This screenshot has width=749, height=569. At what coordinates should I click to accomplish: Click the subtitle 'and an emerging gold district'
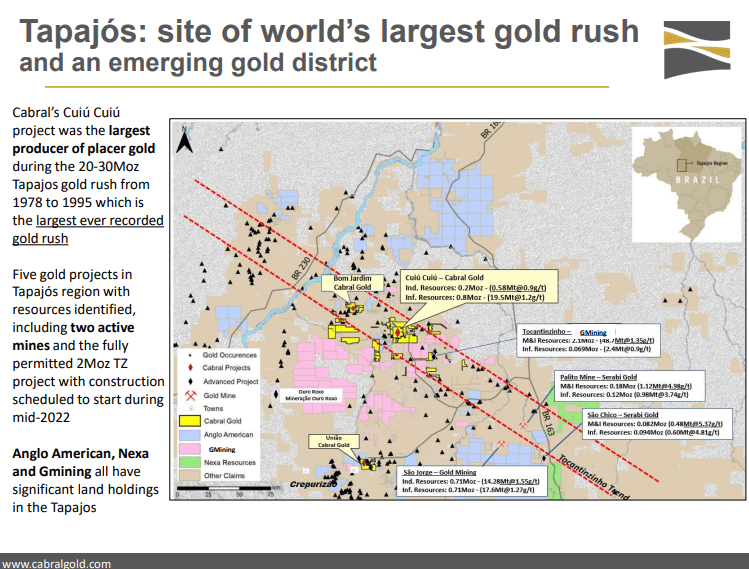pos(198,63)
